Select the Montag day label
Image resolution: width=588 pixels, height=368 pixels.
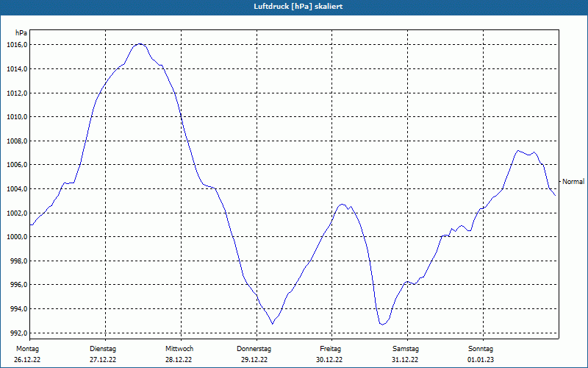pos(27,349)
